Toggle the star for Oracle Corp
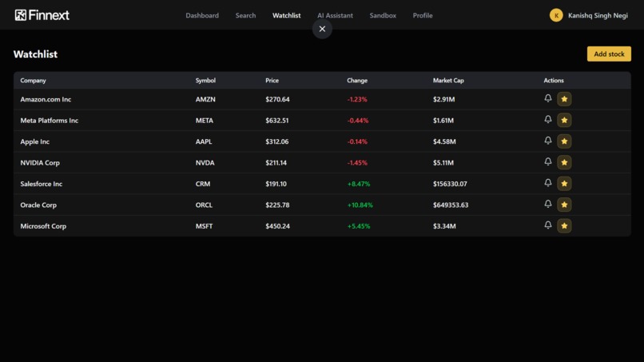This screenshot has height=362, width=644. point(564,205)
